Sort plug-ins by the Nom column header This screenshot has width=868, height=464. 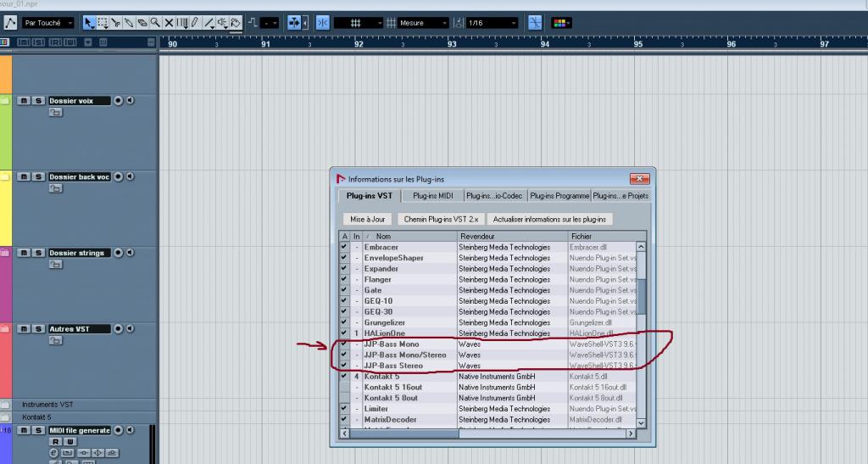pyautogui.click(x=409, y=237)
